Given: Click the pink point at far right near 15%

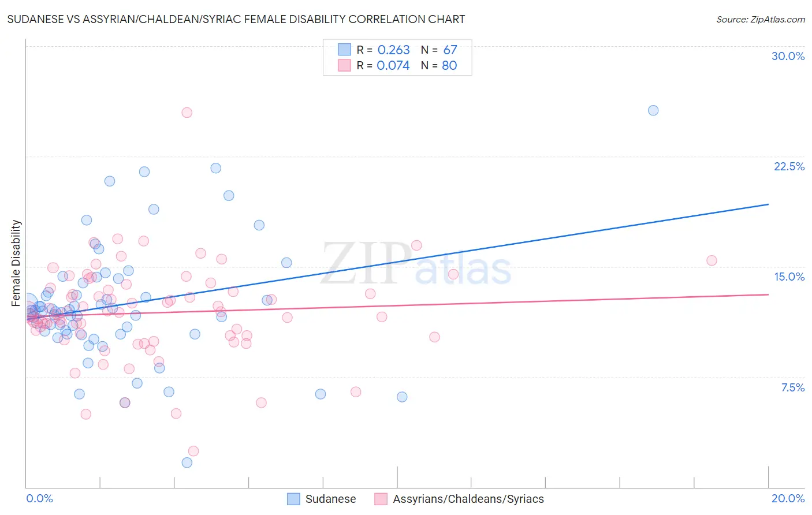Looking at the screenshot, I should click(x=712, y=260).
